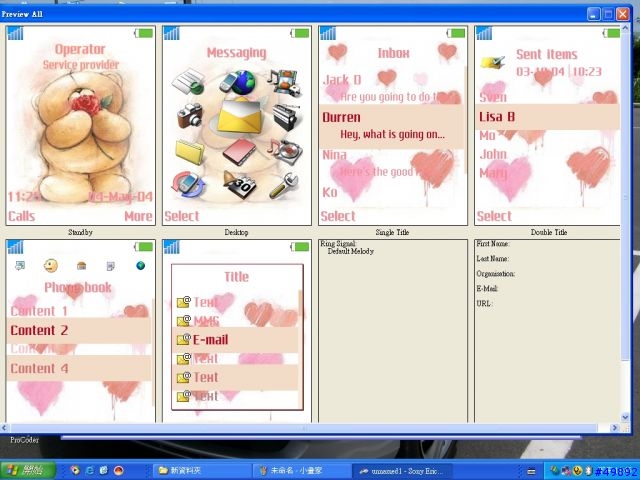Click the Content 1 row

(x=39, y=311)
